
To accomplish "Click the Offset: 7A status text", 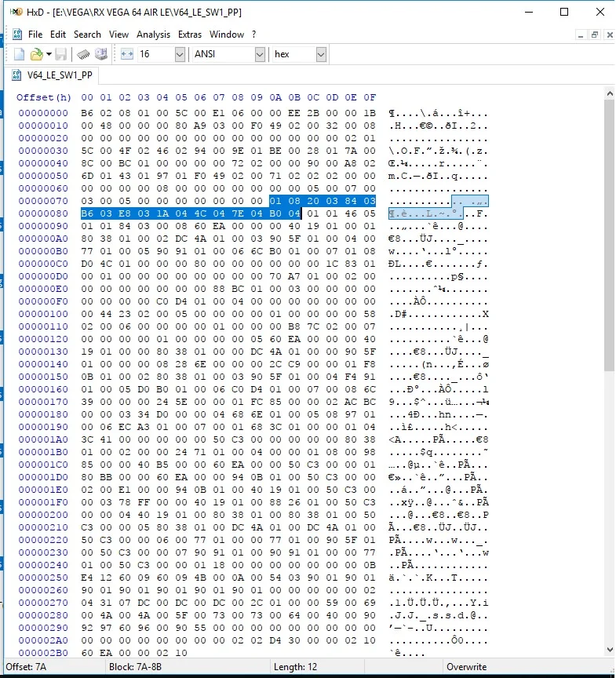I will click(26, 667).
